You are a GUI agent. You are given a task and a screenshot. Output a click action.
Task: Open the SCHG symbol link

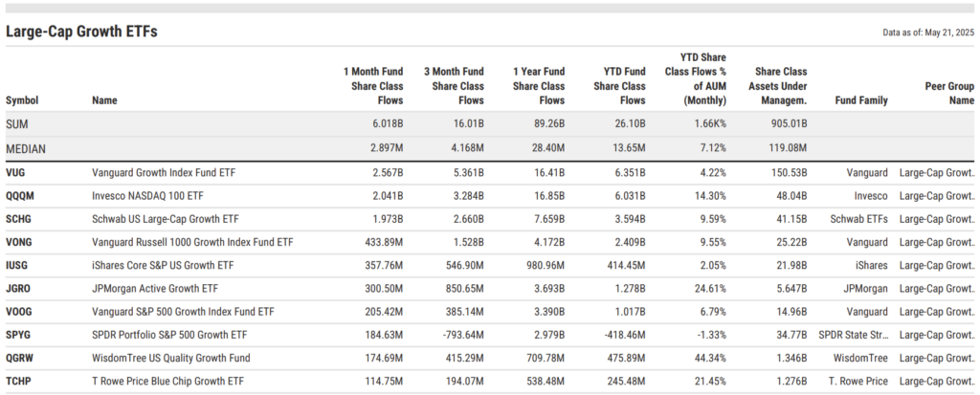(x=18, y=219)
